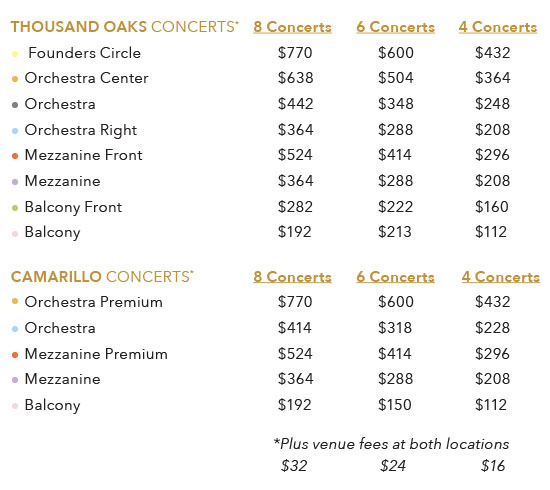Click the Camarillo Orchestra Premium color dot

tap(15, 301)
